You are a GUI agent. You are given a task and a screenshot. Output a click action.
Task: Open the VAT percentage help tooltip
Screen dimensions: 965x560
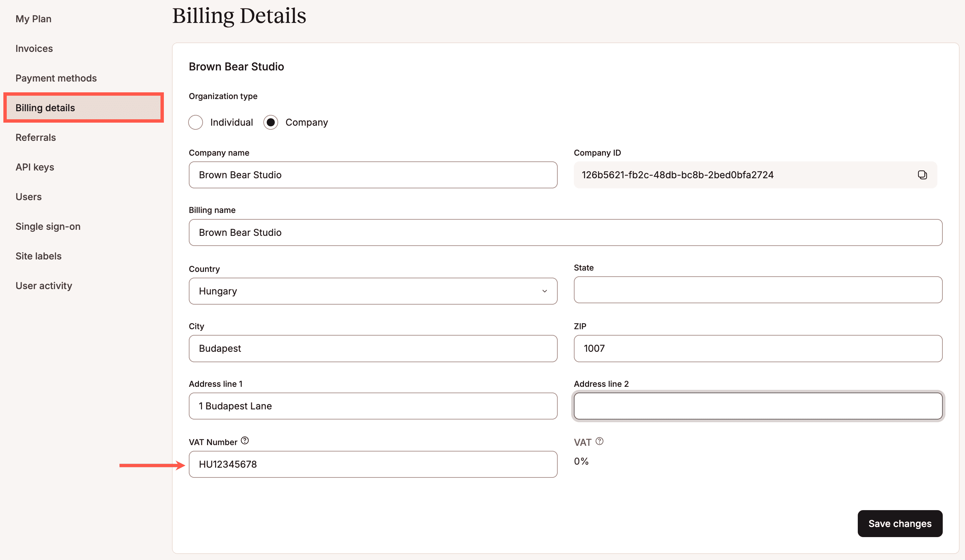(599, 441)
